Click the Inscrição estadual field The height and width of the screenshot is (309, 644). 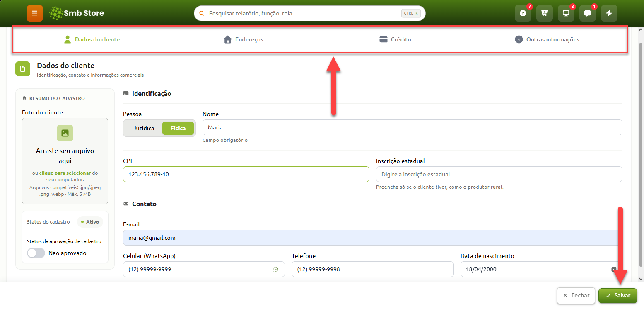click(499, 174)
